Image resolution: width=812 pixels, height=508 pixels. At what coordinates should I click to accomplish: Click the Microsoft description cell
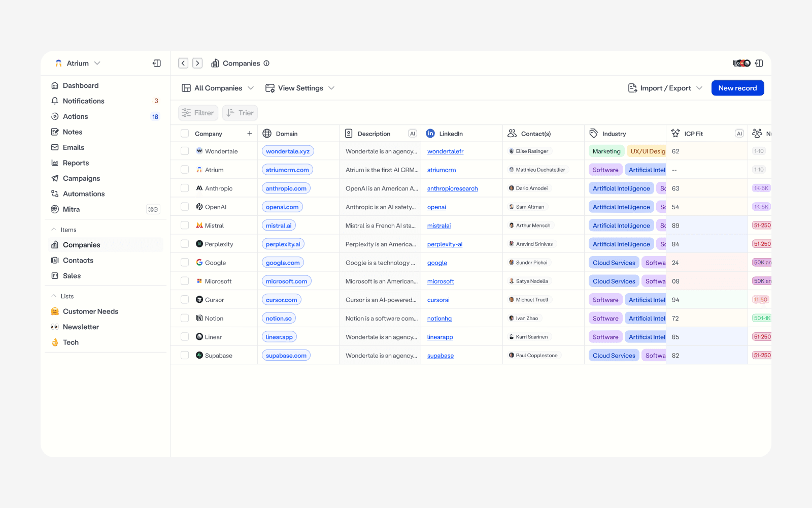point(380,281)
